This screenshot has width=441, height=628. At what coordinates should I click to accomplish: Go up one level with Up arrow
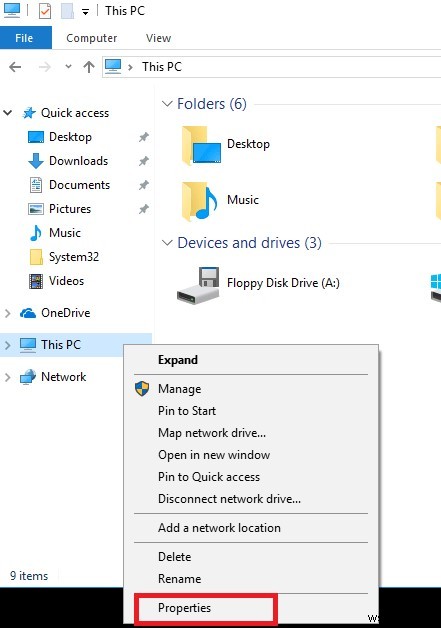click(89, 67)
